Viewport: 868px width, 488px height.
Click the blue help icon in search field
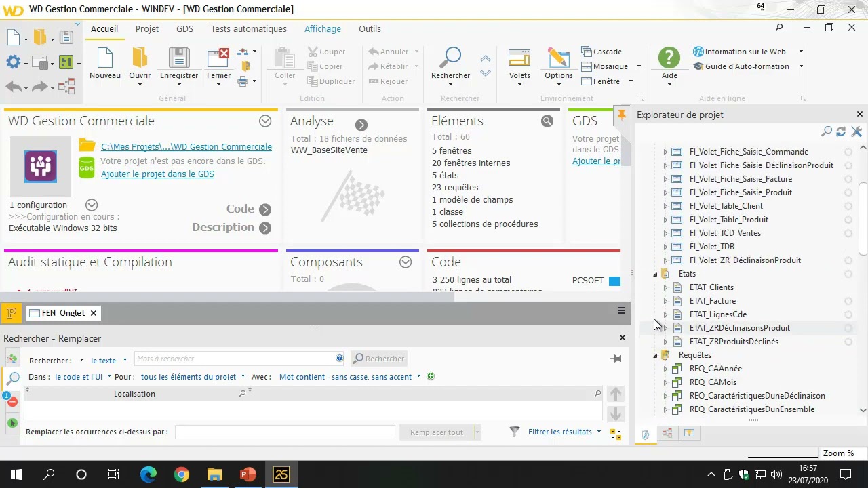tap(340, 359)
